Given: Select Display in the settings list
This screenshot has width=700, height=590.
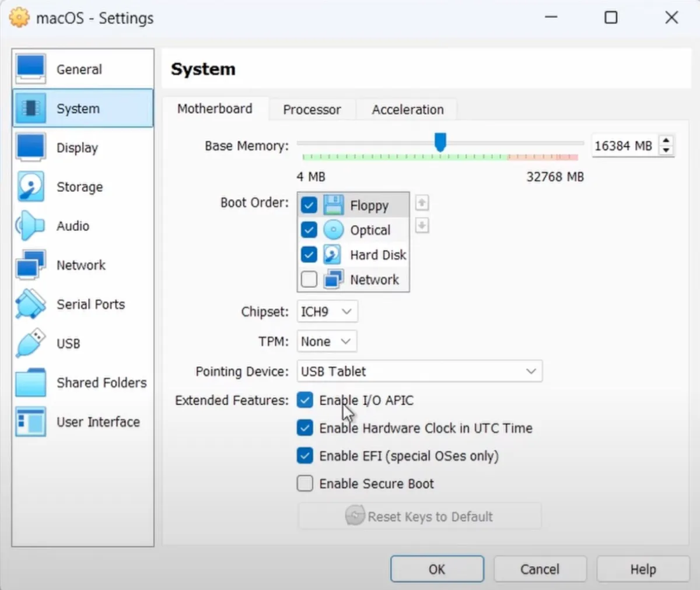Looking at the screenshot, I should coord(83,147).
